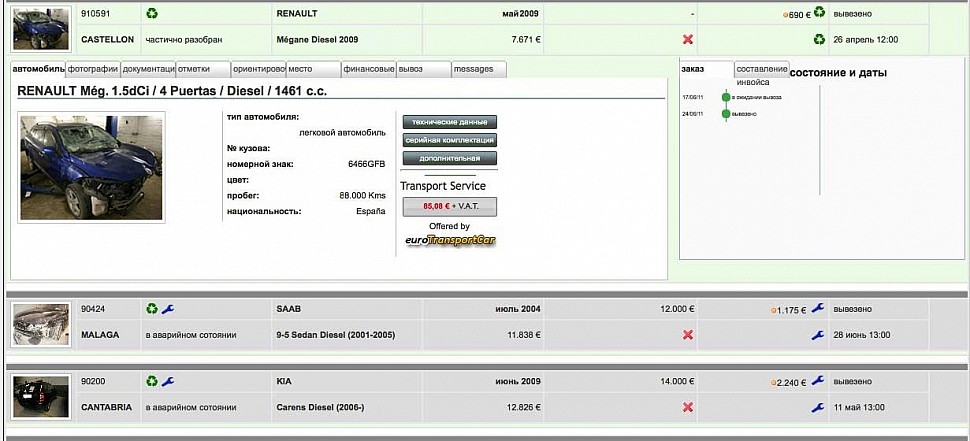The height and width of the screenshot is (441, 970).
Task: Click the wrench icon next to 90200
Action: coord(168,381)
